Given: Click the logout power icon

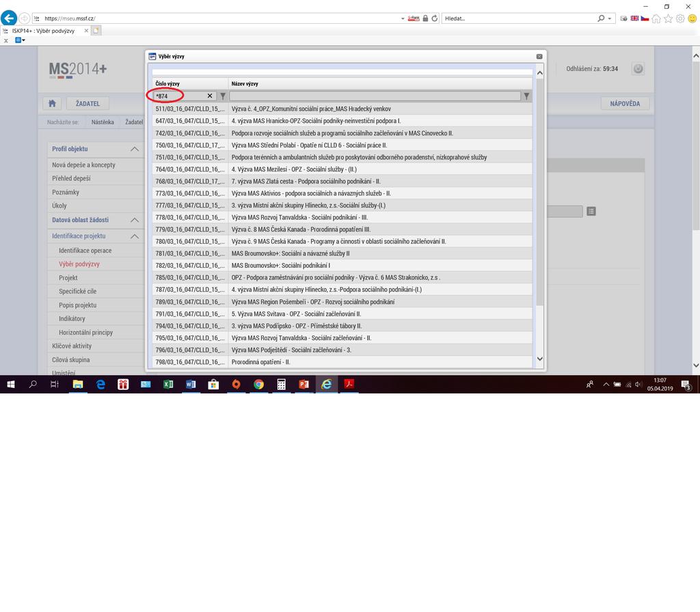Looking at the screenshot, I should 638,69.
